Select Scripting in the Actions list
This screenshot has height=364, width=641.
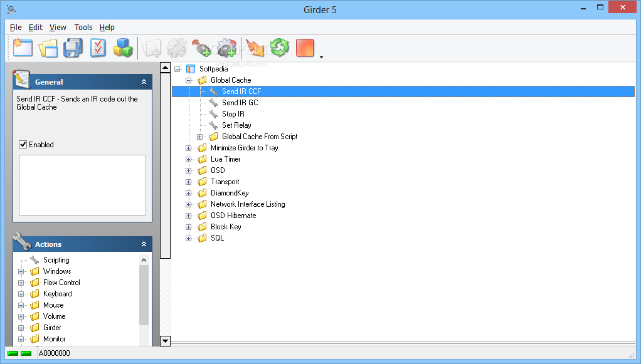tap(56, 260)
